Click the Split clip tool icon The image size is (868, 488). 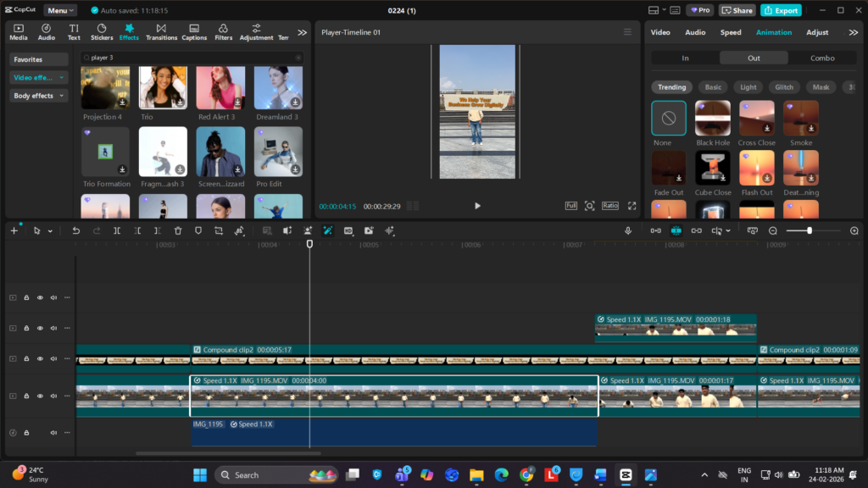(117, 230)
